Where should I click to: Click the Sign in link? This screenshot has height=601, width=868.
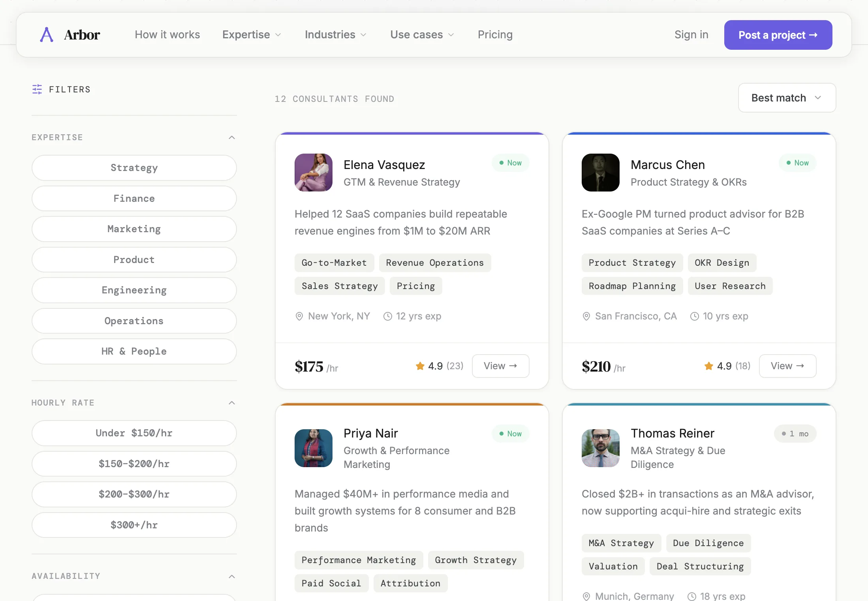click(x=691, y=35)
